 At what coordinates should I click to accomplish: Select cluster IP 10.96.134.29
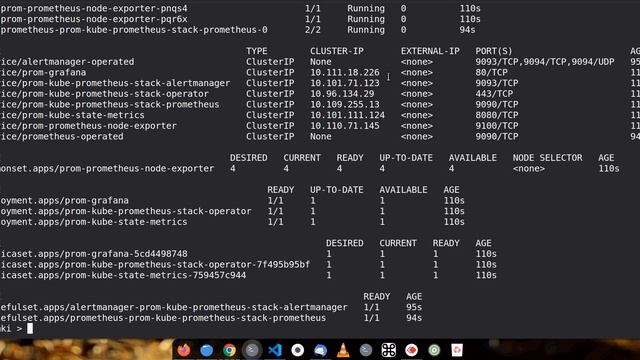coord(342,94)
